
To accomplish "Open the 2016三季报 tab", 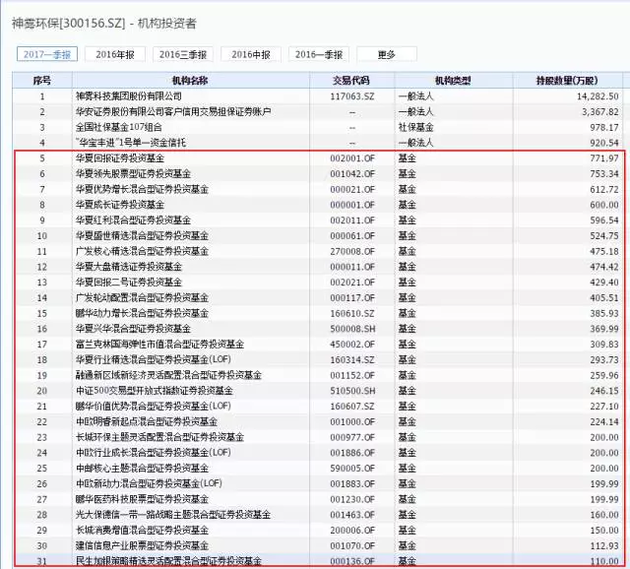I will click(183, 54).
